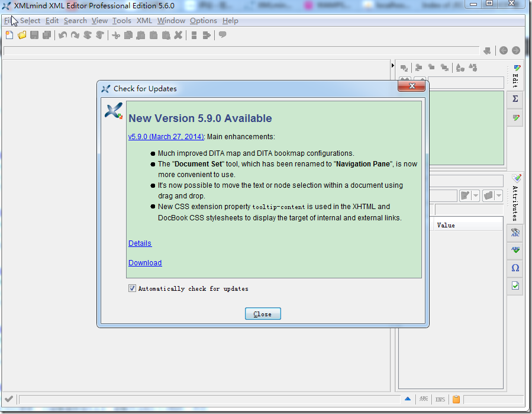Open the Tools menu
Screen dimensions: 532x414
pos(122,21)
